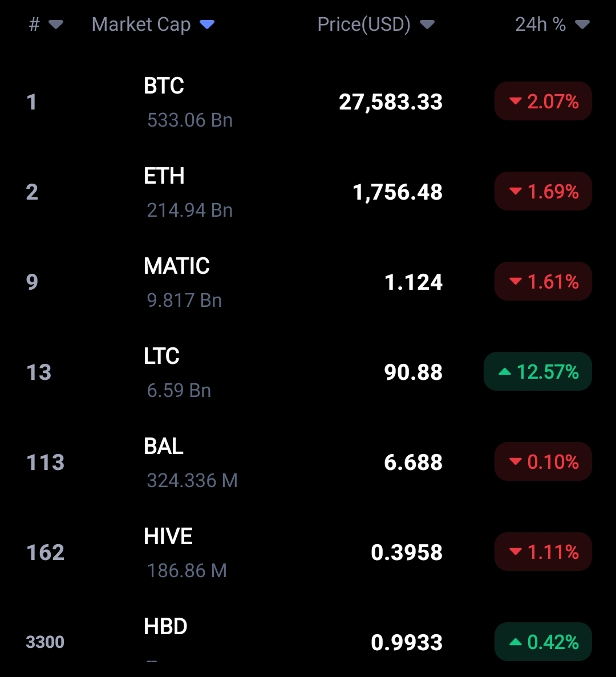Click the Market Cap sort arrow

(207, 25)
